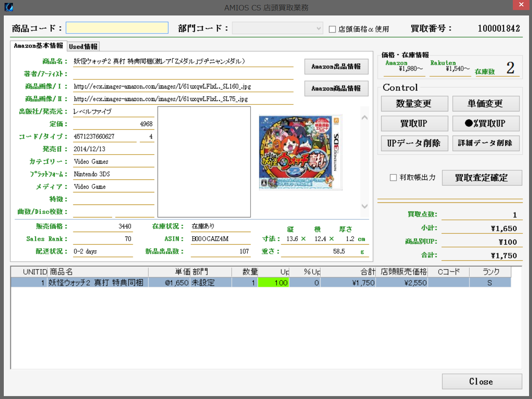The width and height of the screenshot is (532, 399).
Task: Click the 買取番号 value 100001842
Action: coord(499,28)
